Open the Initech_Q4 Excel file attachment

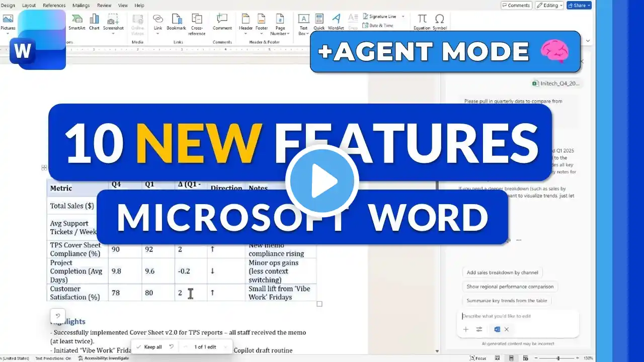click(x=555, y=83)
